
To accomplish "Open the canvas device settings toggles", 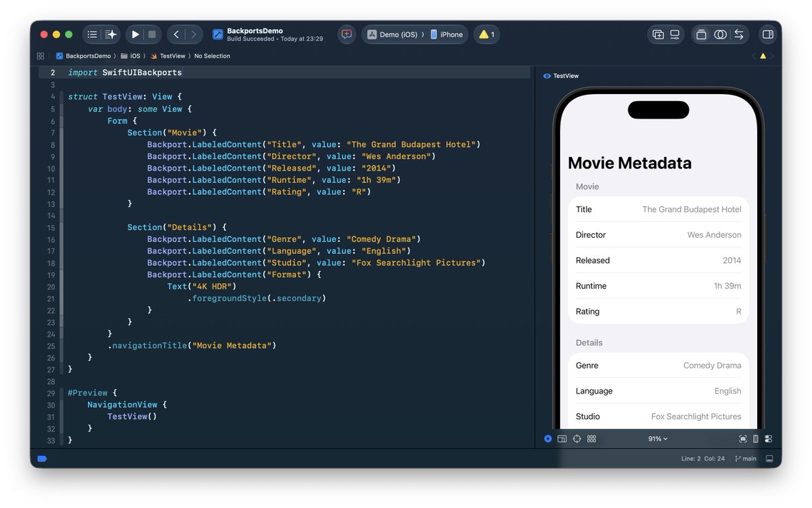I will pyautogui.click(x=768, y=439).
